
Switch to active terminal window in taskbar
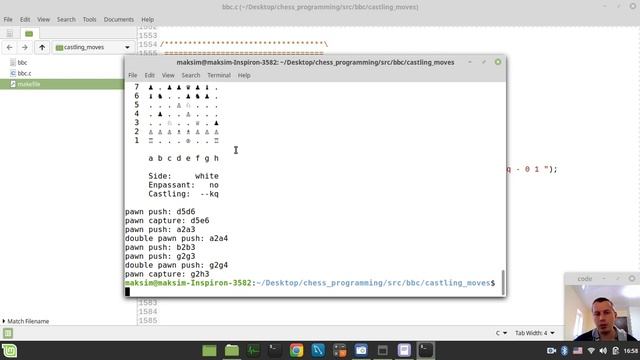[x=426, y=350]
